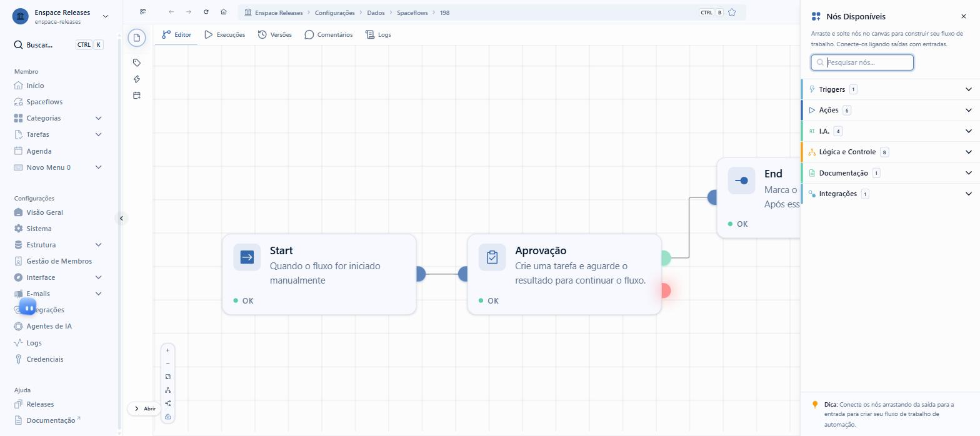Click the calendar-plus icon in the side strip
The width and height of the screenshot is (980, 436).
[137, 95]
